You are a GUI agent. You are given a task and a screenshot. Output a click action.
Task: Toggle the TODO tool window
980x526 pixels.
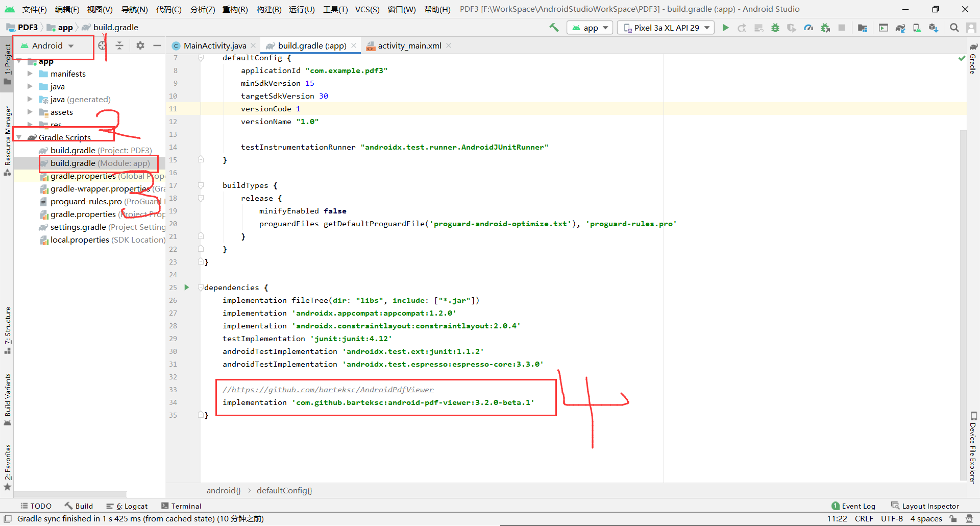36,506
